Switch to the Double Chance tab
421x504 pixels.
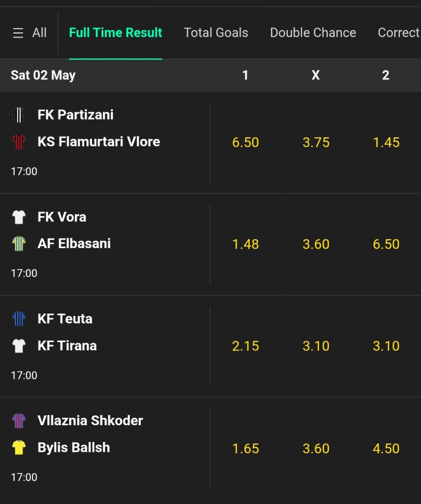click(x=313, y=33)
